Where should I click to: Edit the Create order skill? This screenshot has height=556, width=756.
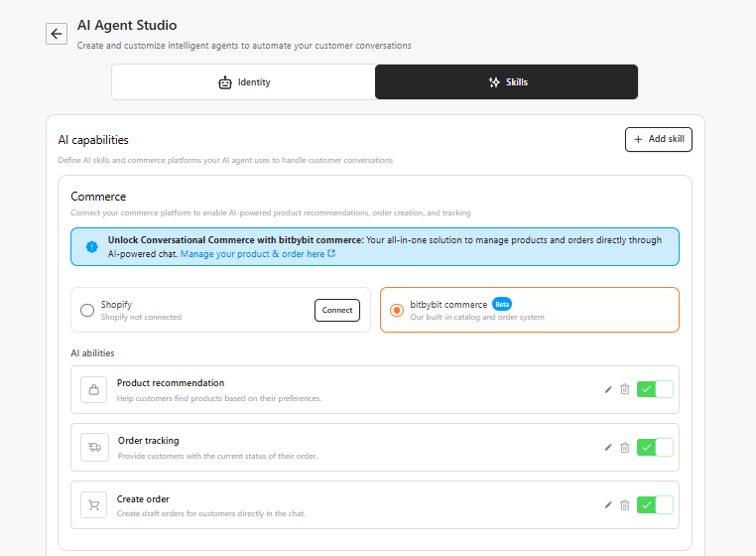point(608,505)
